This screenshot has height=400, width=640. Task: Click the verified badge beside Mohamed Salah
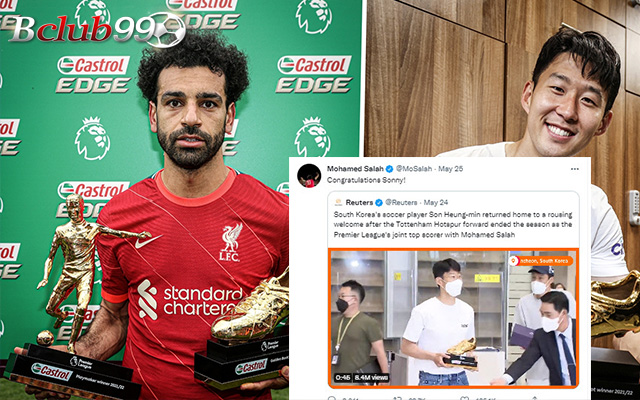pos(389,169)
